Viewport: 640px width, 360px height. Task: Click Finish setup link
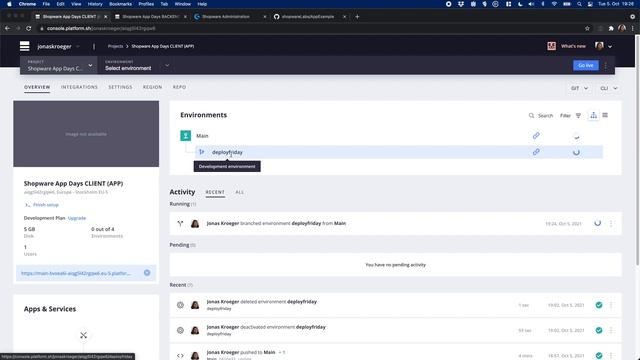(x=46, y=205)
